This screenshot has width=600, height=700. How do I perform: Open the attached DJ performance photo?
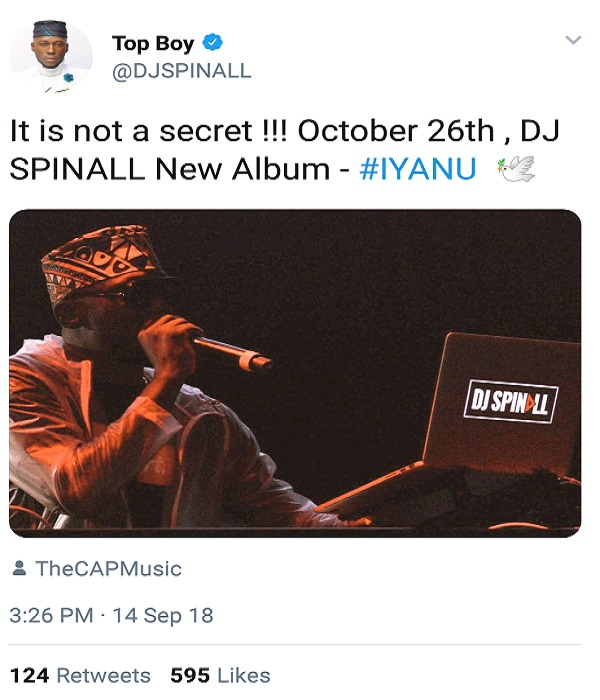click(x=295, y=373)
